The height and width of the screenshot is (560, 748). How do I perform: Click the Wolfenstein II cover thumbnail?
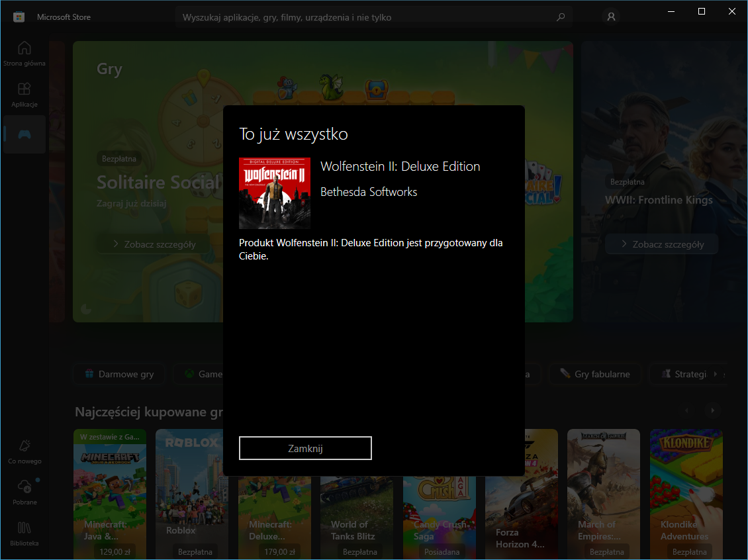point(275,193)
